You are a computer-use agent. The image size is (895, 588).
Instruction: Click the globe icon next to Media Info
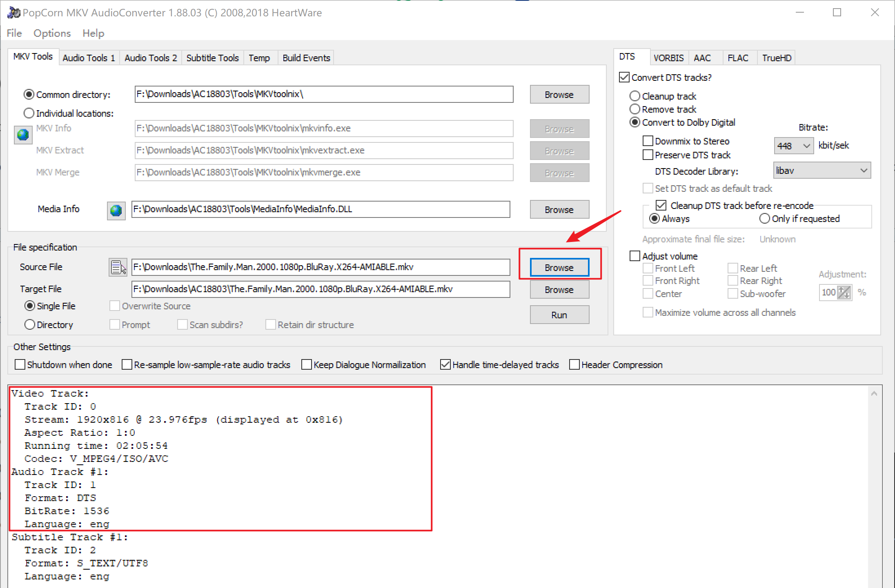pyautogui.click(x=116, y=210)
